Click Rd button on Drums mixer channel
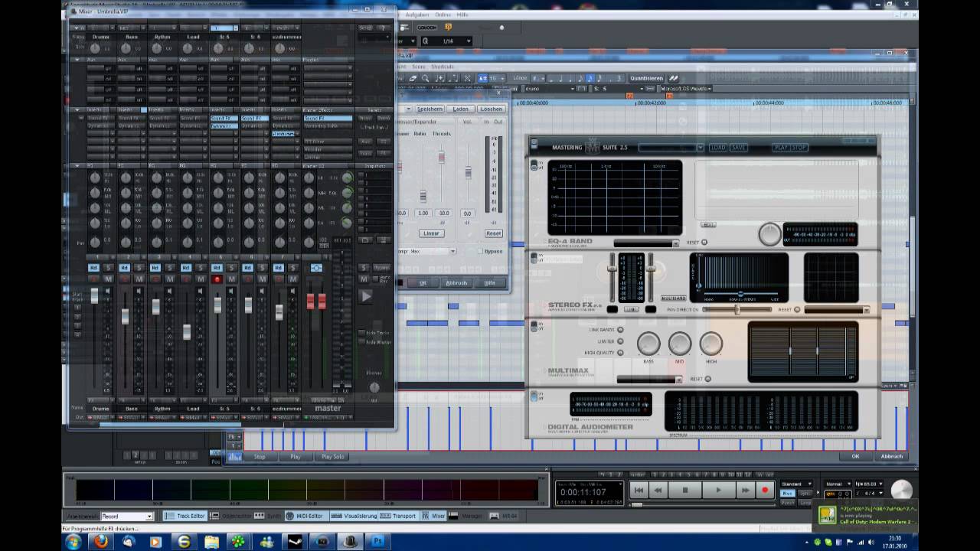The image size is (980, 551). coord(93,268)
